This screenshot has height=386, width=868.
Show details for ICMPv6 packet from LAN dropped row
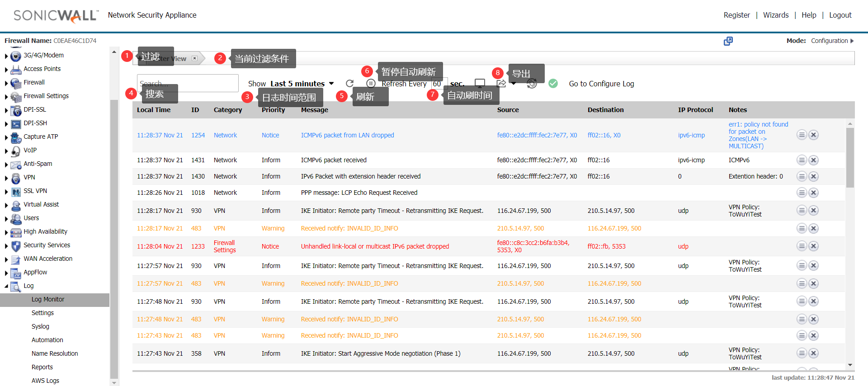(x=802, y=135)
